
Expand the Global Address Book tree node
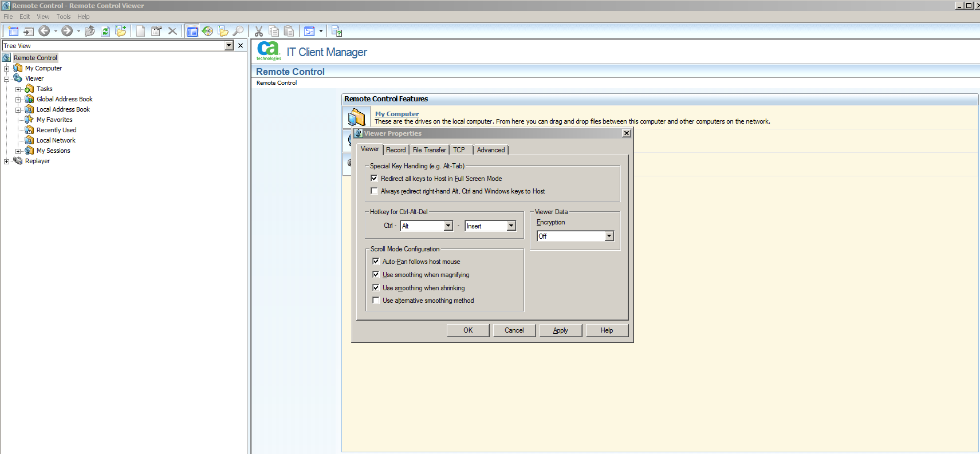[18, 100]
